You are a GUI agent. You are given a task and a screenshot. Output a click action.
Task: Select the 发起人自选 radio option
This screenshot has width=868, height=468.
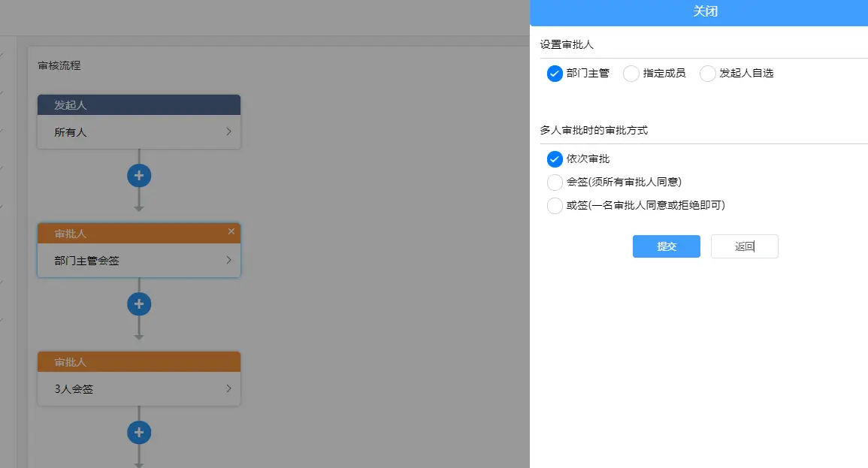click(x=708, y=74)
